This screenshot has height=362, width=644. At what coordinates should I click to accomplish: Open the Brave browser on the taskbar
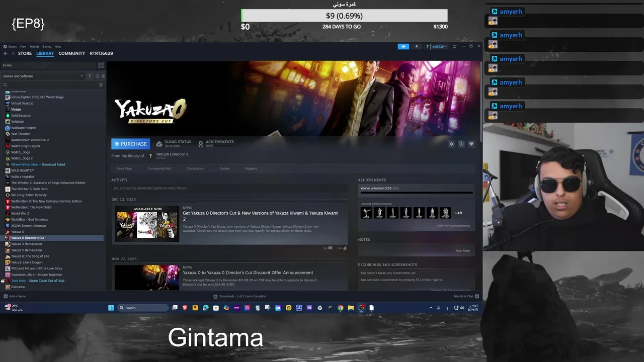185,308
